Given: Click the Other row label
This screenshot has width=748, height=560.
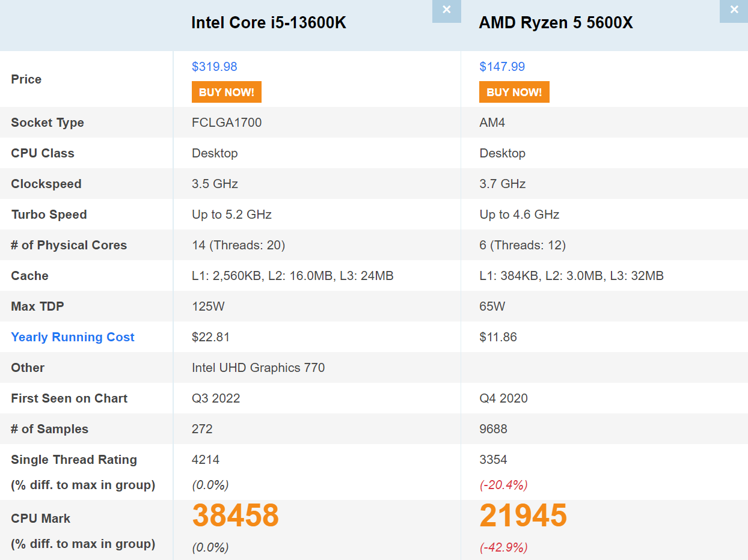Looking at the screenshot, I should click(x=28, y=368).
